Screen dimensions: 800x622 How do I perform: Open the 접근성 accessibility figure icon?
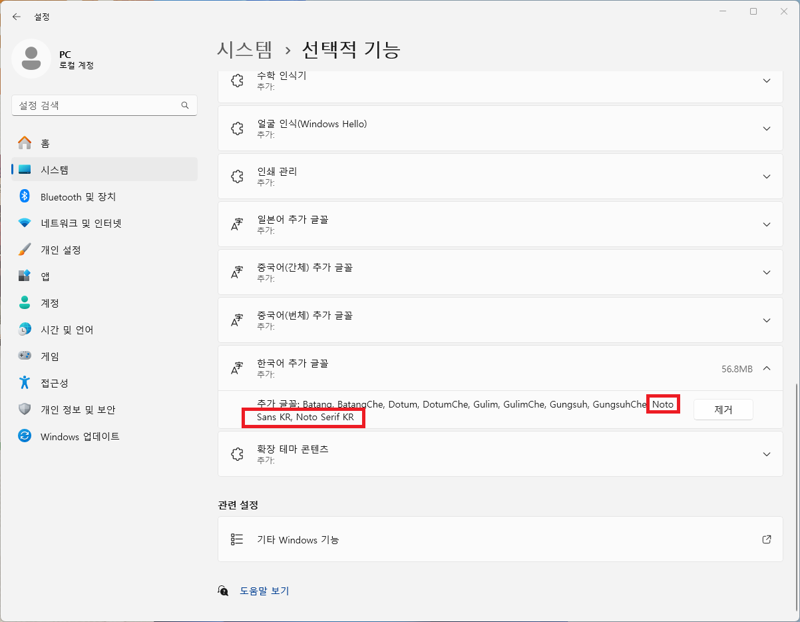pos(24,382)
